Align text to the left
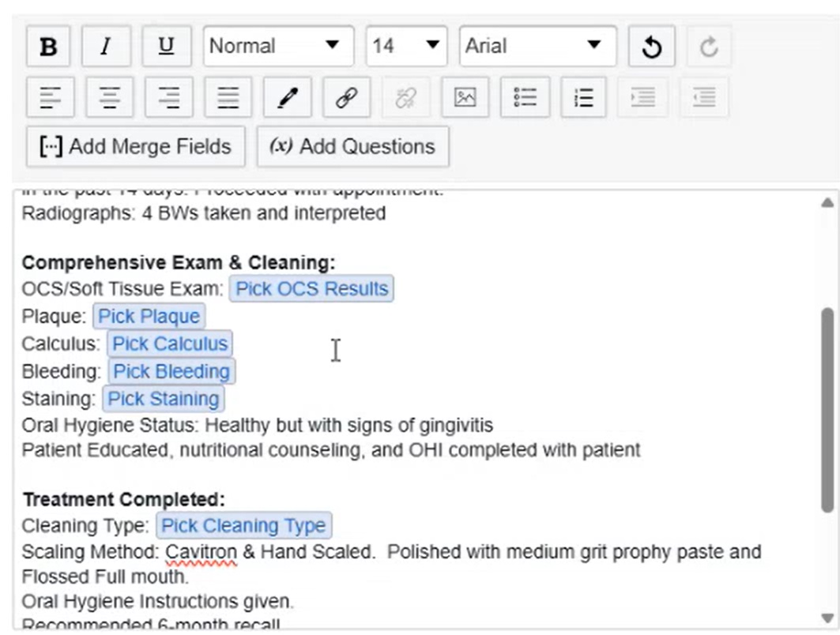Viewport: 840px width, 635px height. pos(50,98)
